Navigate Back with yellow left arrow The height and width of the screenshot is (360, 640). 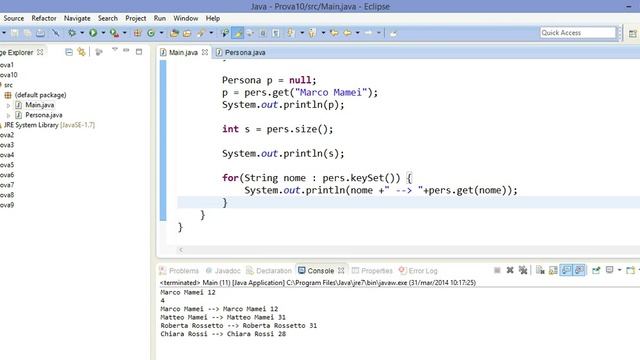pos(347,33)
